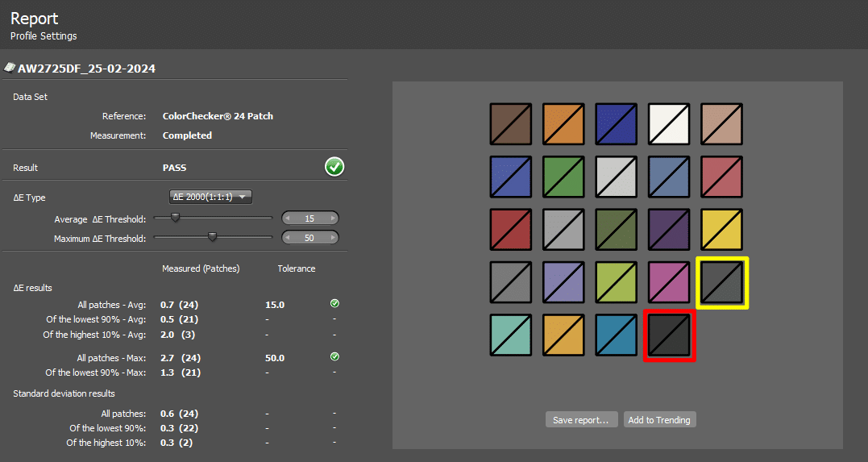The width and height of the screenshot is (868, 462).
Task: Open the ΔE Type dropdown
Action: tap(211, 197)
